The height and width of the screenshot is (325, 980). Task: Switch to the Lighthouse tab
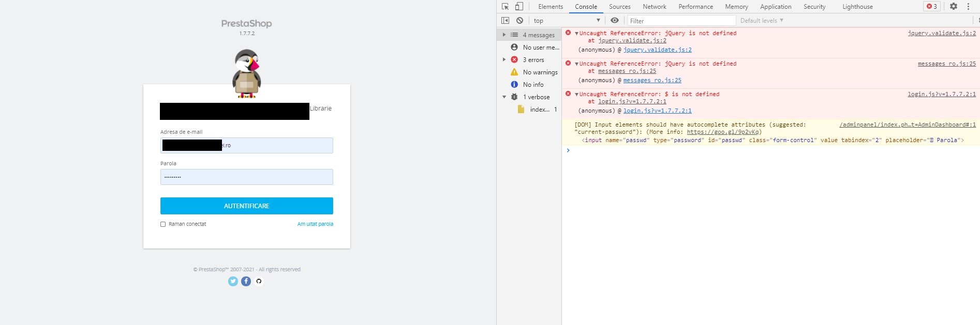click(x=857, y=7)
